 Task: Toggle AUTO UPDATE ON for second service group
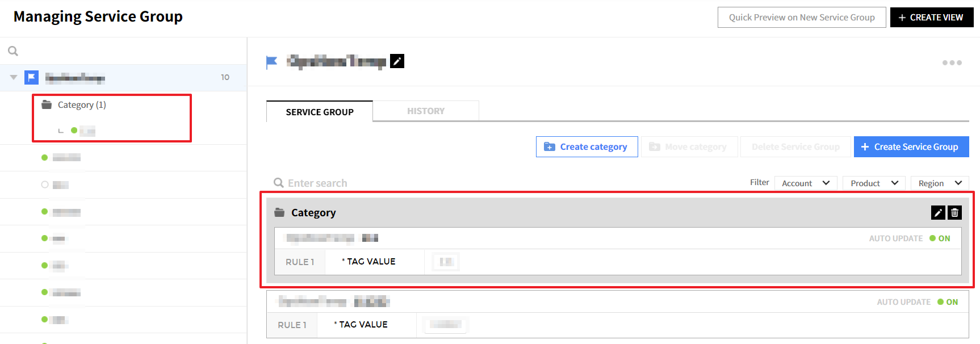(x=947, y=302)
